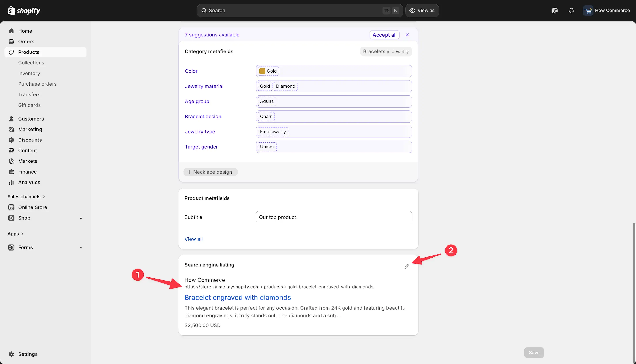Select the Chain design tag

pos(266,117)
